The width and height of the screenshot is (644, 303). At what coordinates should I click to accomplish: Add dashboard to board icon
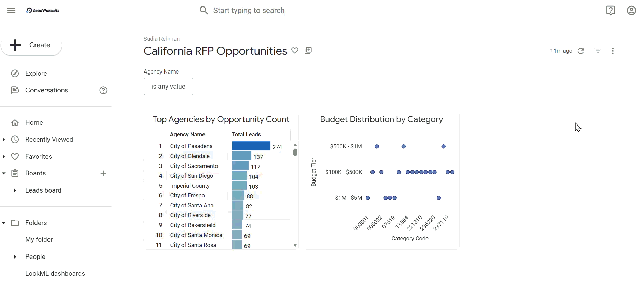pos(308,51)
